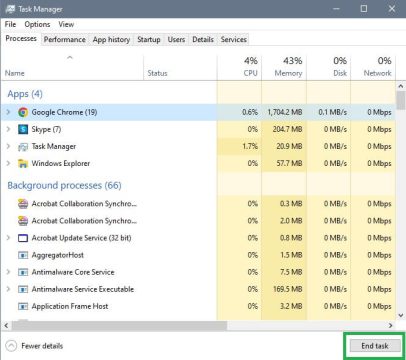Click the Acrobat Update Service icon

23,238
